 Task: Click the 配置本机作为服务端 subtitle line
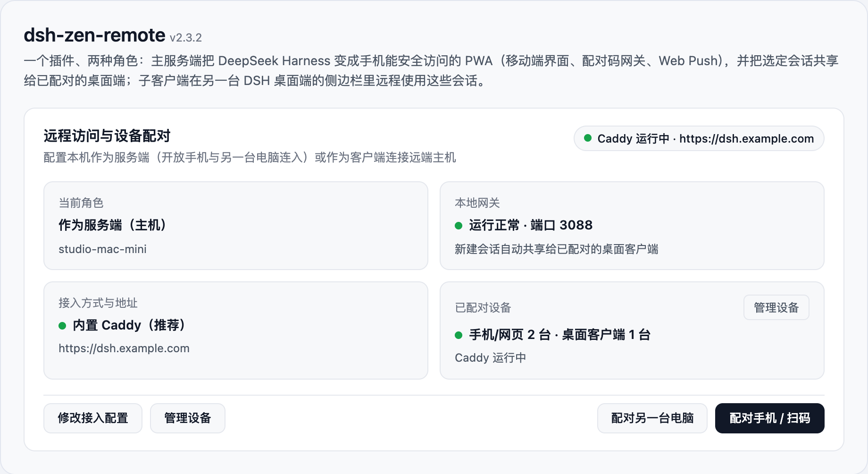tap(250, 158)
